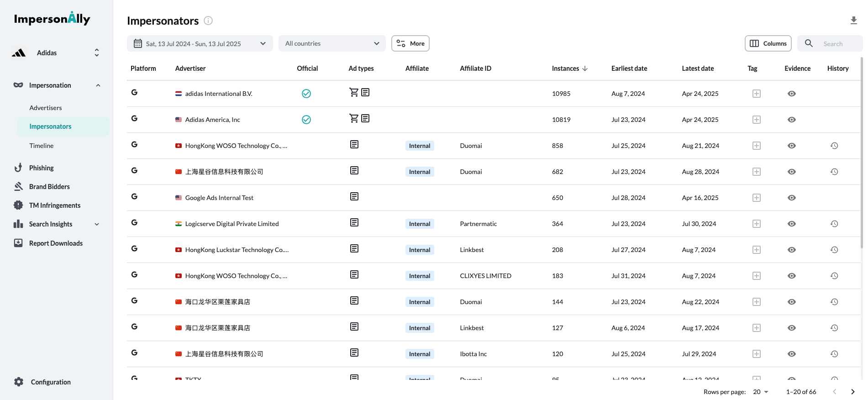This screenshot has width=868, height=400.
Task: Go to Advertisers in sidebar
Action: pyautogui.click(x=46, y=108)
